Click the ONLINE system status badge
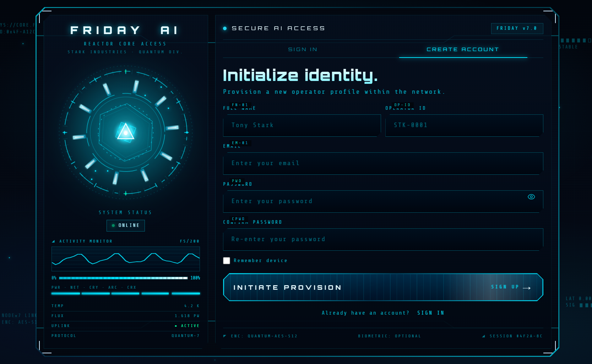The width and height of the screenshot is (592, 364). click(125, 226)
